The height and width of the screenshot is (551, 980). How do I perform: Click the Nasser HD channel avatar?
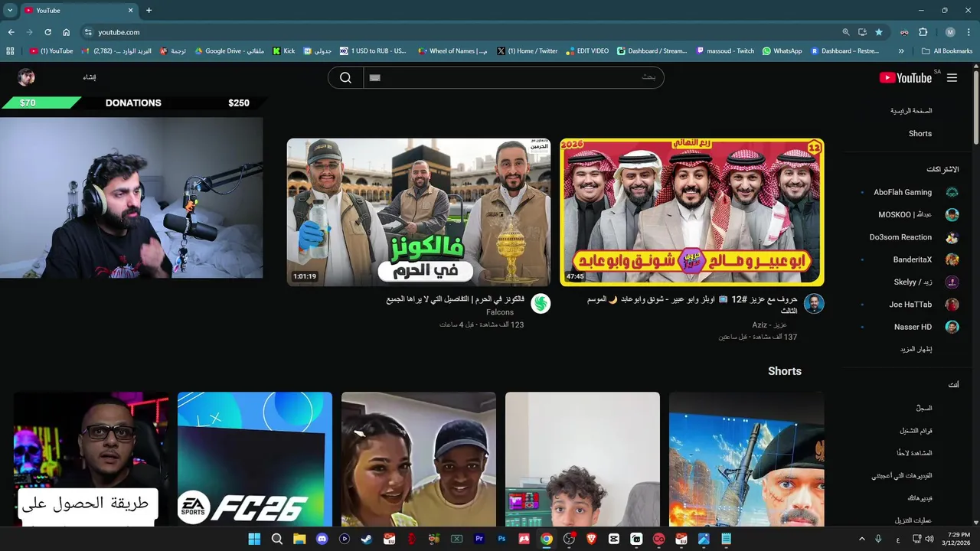[952, 327]
